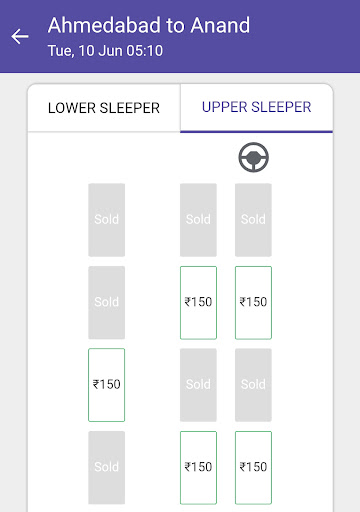Select fourth-row right ₹150 sleeper seat

[253, 468]
